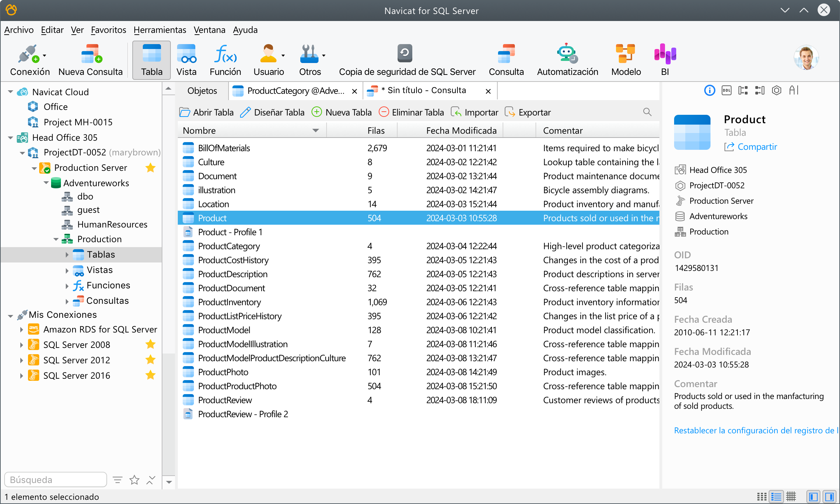This screenshot has height=504, width=840.
Task: Click Diseñar Tabla button
Action: (272, 112)
